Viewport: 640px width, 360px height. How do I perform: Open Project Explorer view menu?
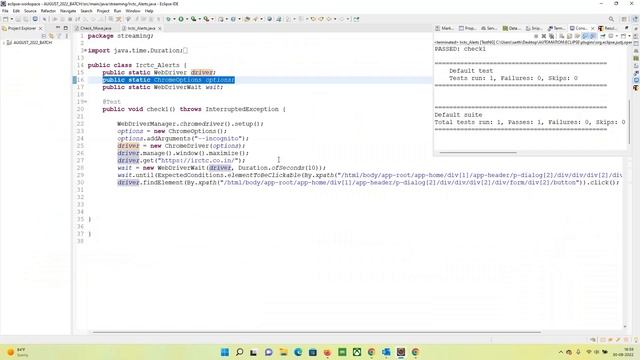(67, 36)
